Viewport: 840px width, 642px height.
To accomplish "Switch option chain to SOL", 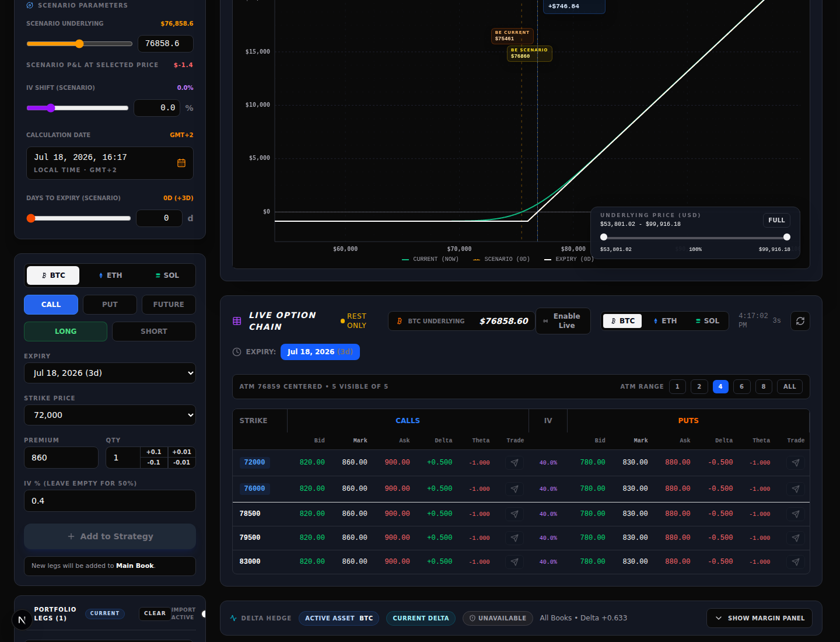I will (708, 321).
